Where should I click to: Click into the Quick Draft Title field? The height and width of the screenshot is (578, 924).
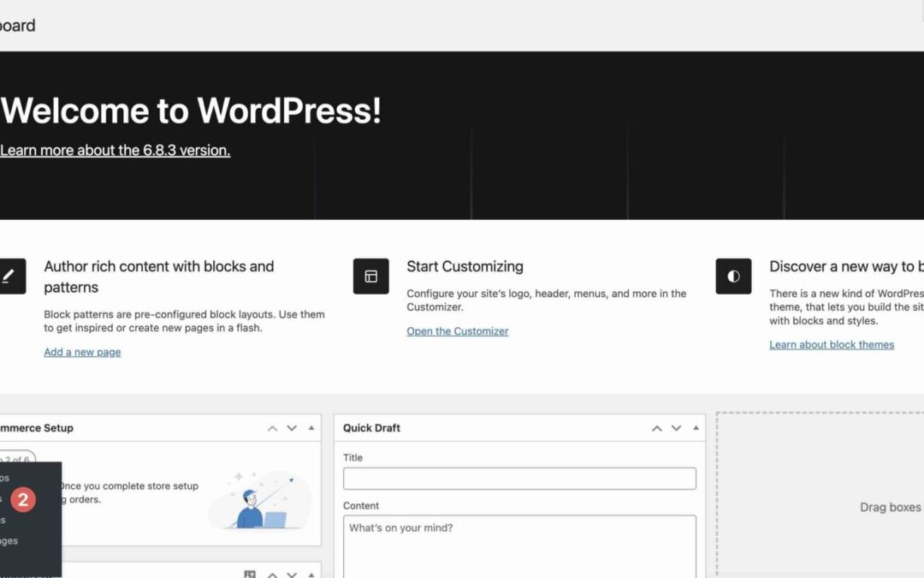click(519, 479)
